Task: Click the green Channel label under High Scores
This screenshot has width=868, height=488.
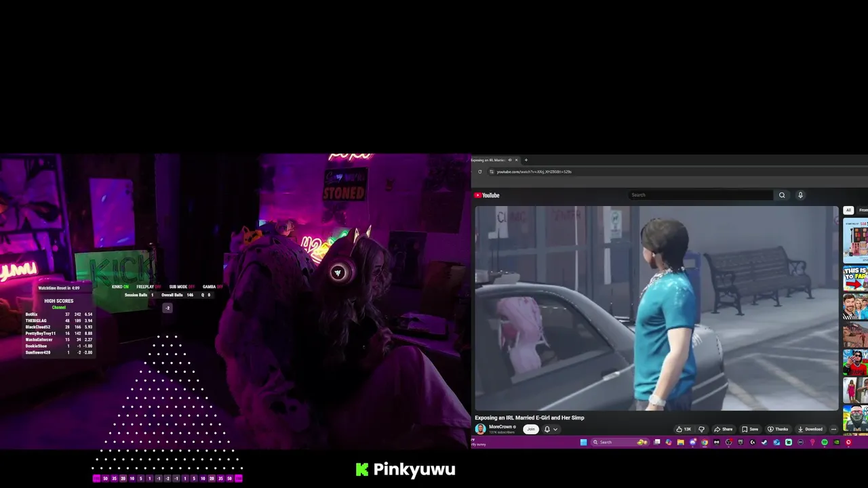Action: pyautogui.click(x=59, y=308)
